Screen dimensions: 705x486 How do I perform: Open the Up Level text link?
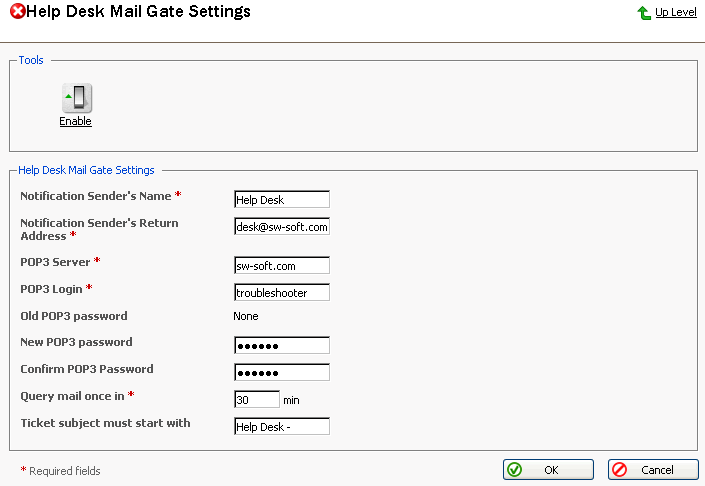pos(676,13)
